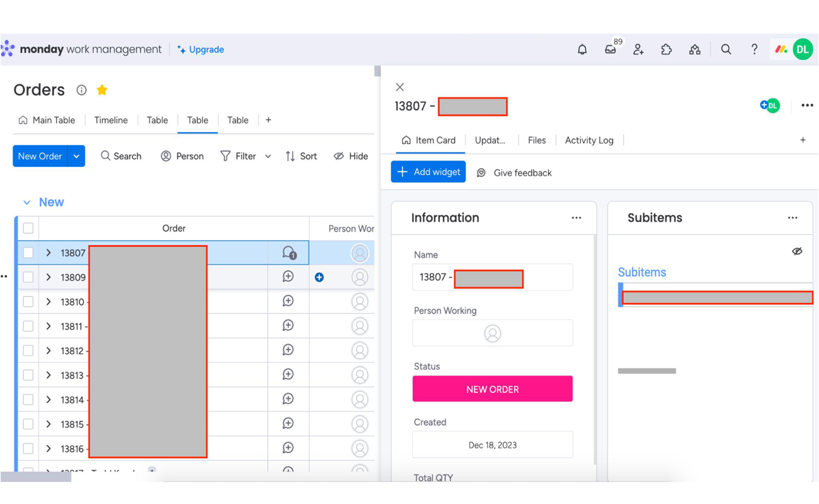
Task: Open the Updates tab
Action: [490, 140]
